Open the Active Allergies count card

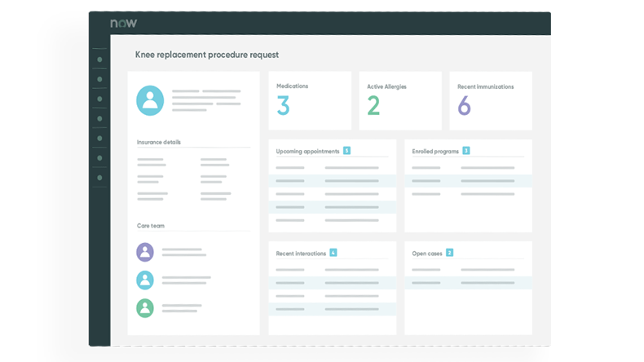pos(399,100)
